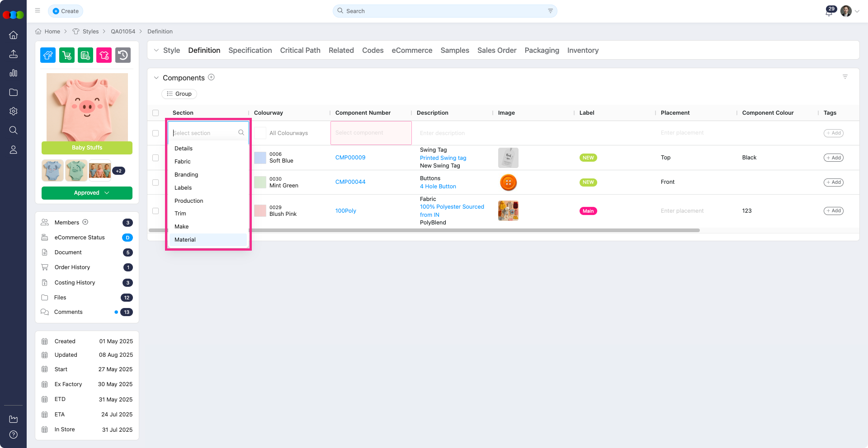This screenshot has width=868, height=448.
Task: Click the analytics bar chart sidebar icon
Action: 14,73
